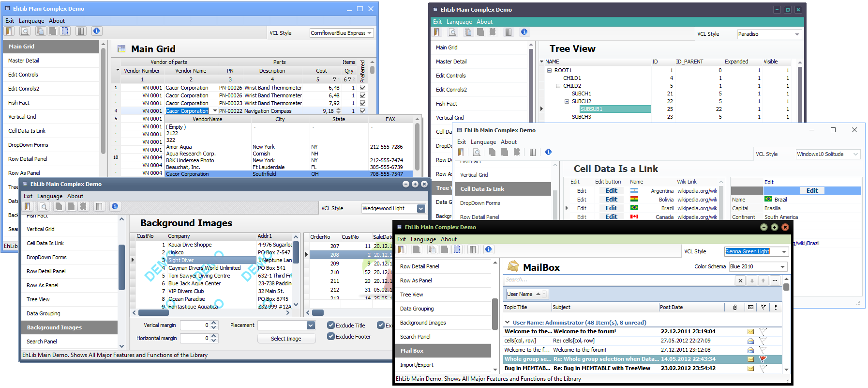Click the red flag on Whole group selection row
Screen dimensions: 868x388
763,359
